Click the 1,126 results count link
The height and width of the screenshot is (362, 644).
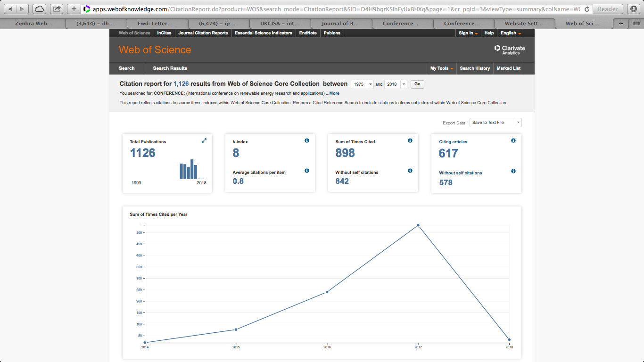[x=181, y=84]
